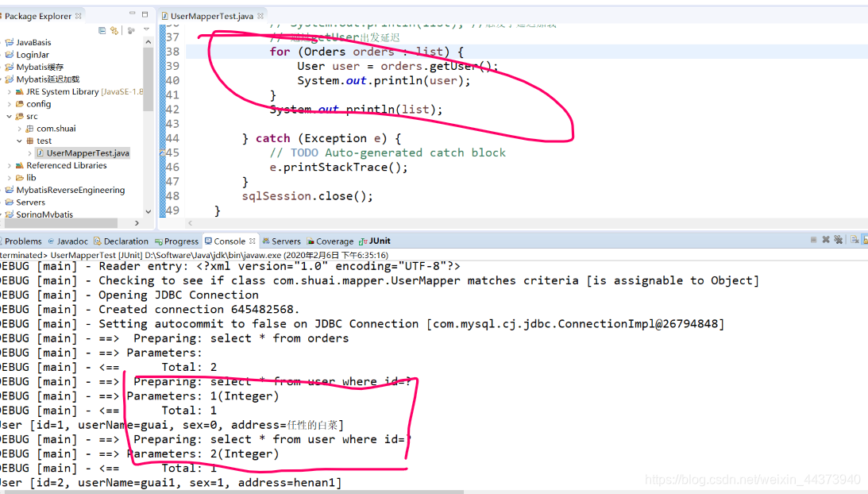This screenshot has width=868, height=494.
Task: Select the UserMapperTest.java editor tab
Action: pos(211,16)
